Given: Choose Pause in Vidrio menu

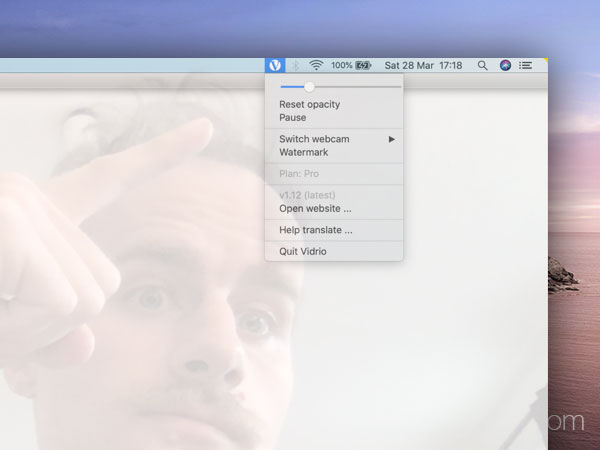Looking at the screenshot, I should [x=334, y=117].
